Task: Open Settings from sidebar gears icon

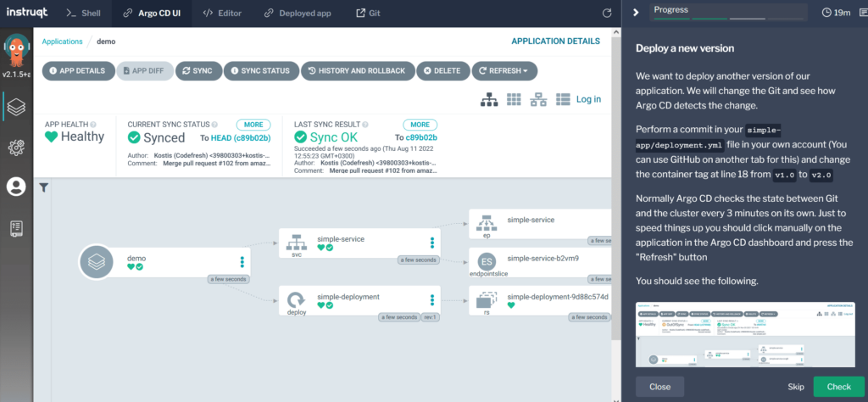Action: (x=17, y=147)
